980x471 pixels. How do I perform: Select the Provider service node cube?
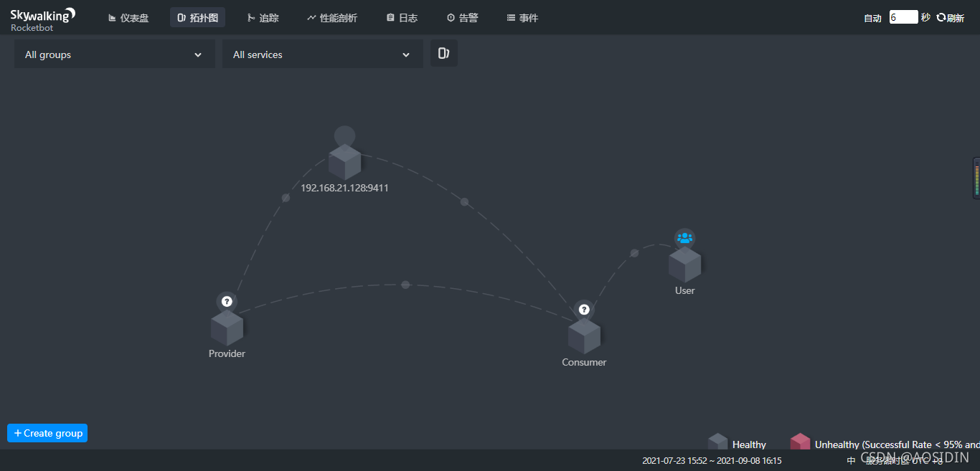pos(227,328)
